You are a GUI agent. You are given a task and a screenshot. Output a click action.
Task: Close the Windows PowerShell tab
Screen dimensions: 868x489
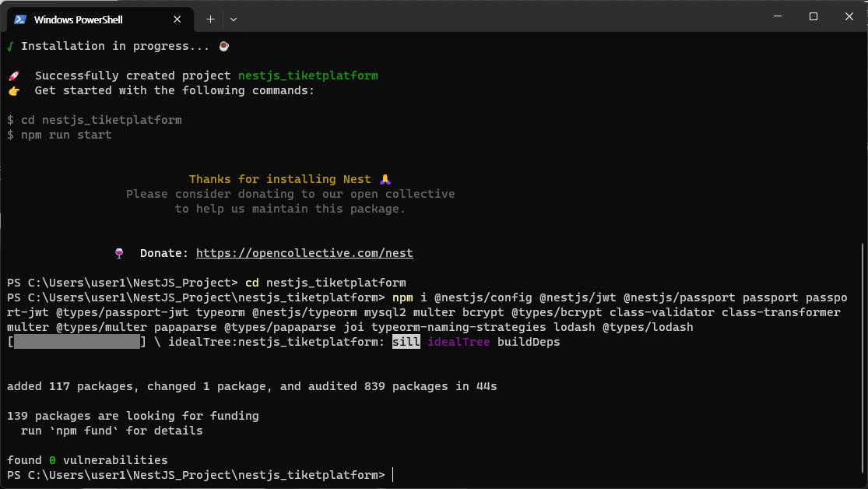177,19
